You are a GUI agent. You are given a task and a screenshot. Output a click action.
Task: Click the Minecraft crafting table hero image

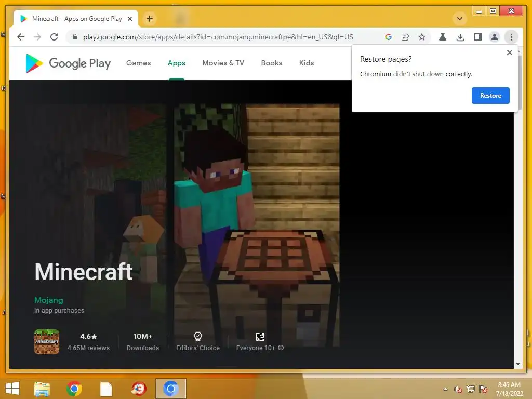pos(257,224)
